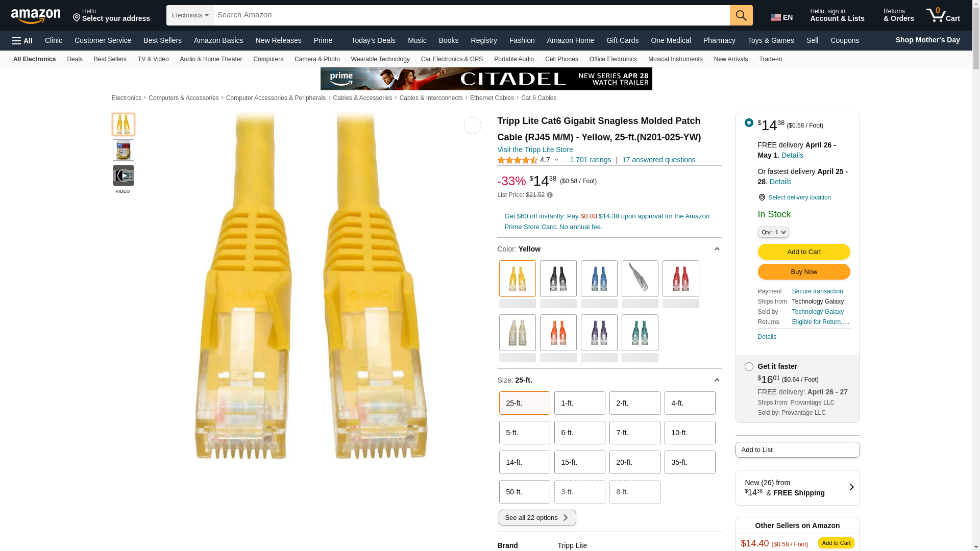Click the magnifying glass search button
The width and height of the screenshot is (980, 551).
741,15
